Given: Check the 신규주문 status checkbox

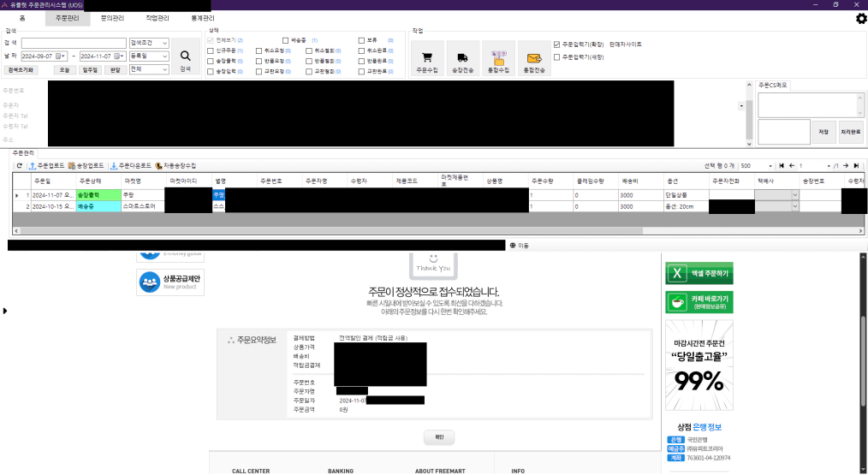Looking at the screenshot, I should tap(211, 51).
